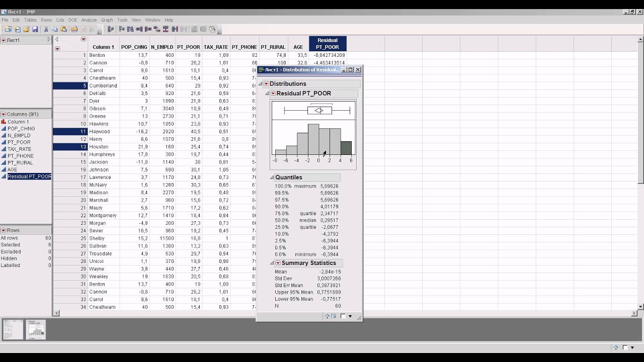
Task: Open the Columns (9/1) red triangle menu
Action: click(4, 114)
